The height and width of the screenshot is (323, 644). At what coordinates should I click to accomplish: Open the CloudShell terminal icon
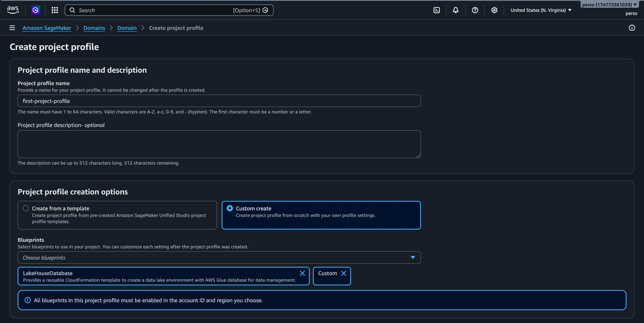click(437, 10)
